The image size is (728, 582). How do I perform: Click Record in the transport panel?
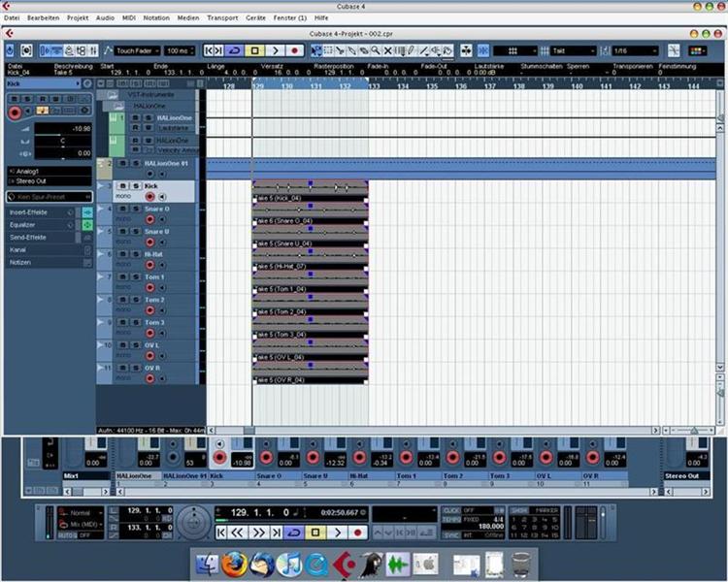pyautogui.click(x=357, y=533)
